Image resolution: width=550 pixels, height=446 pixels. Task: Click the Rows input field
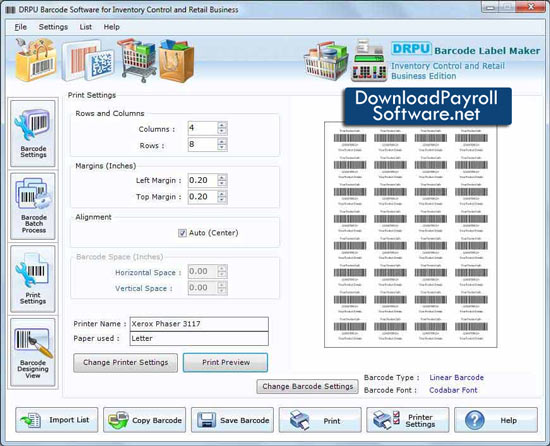(203, 144)
